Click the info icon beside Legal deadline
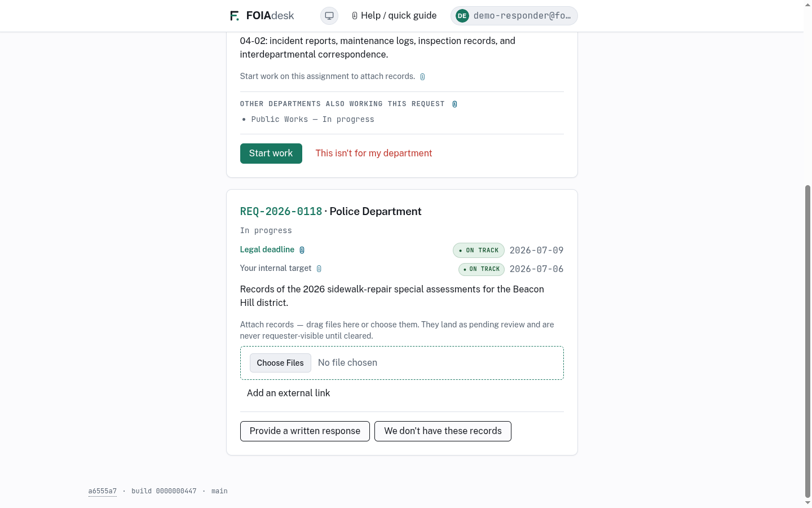Viewport: 812px width, 508px height. click(x=302, y=250)
